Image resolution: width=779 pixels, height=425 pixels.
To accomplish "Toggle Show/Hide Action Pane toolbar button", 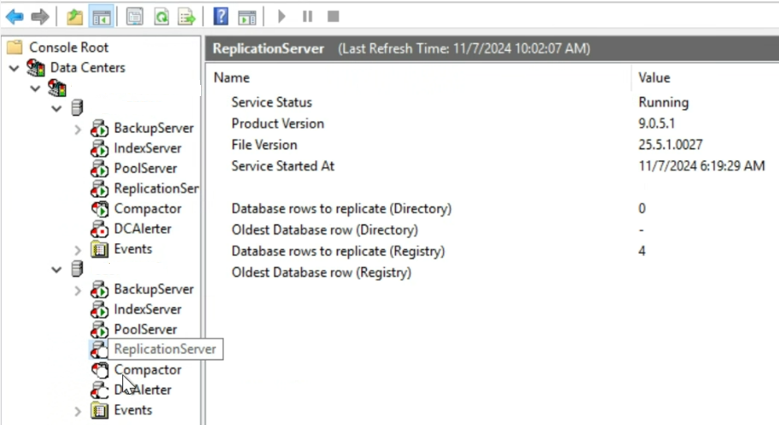I will pyautogui.click(x=246, y=17).
